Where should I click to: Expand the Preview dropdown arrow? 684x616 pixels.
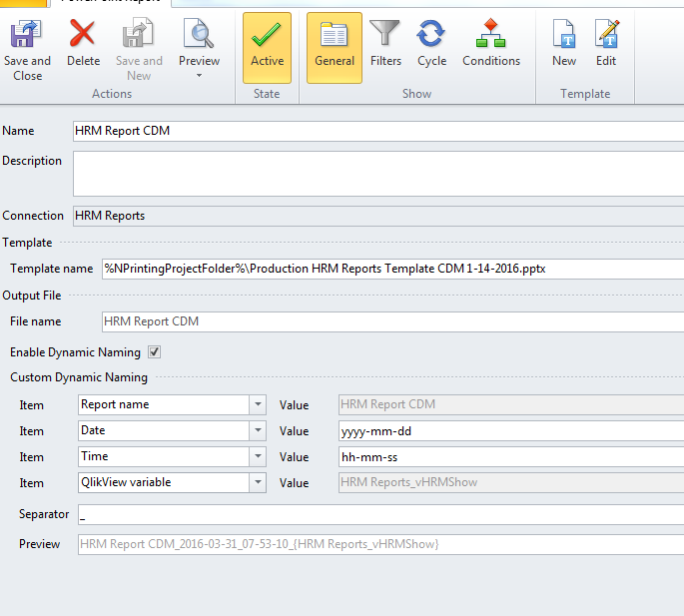(199, 76)
